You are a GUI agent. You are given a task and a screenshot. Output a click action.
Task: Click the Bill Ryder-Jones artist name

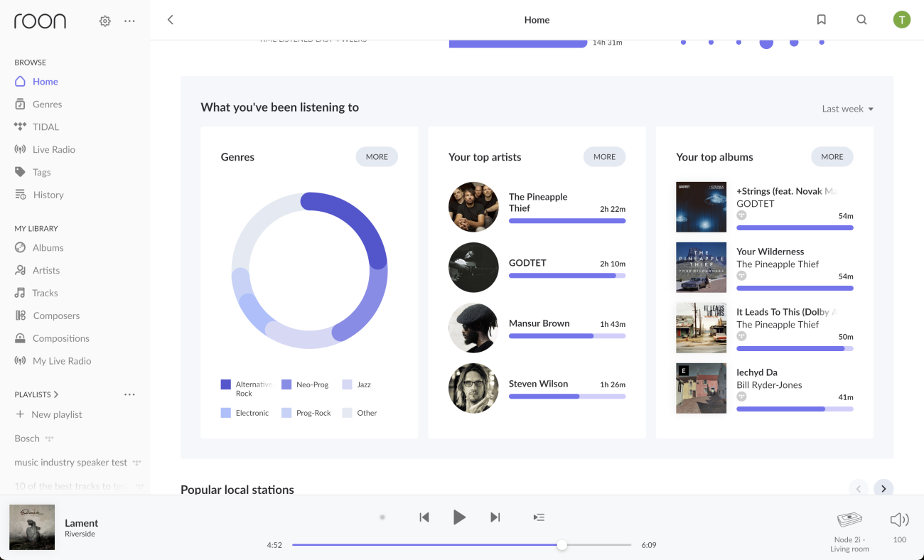point(769,385)
